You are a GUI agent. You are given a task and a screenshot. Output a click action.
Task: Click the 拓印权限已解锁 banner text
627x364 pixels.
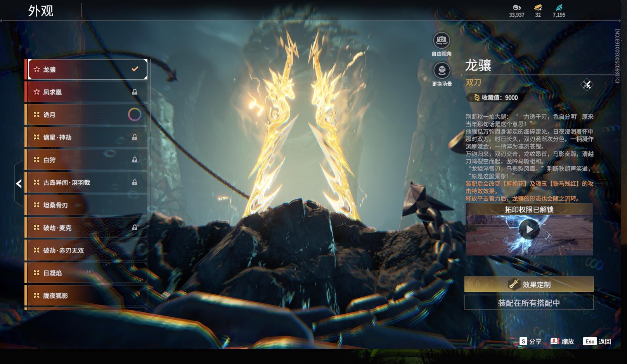coord(529,210)
